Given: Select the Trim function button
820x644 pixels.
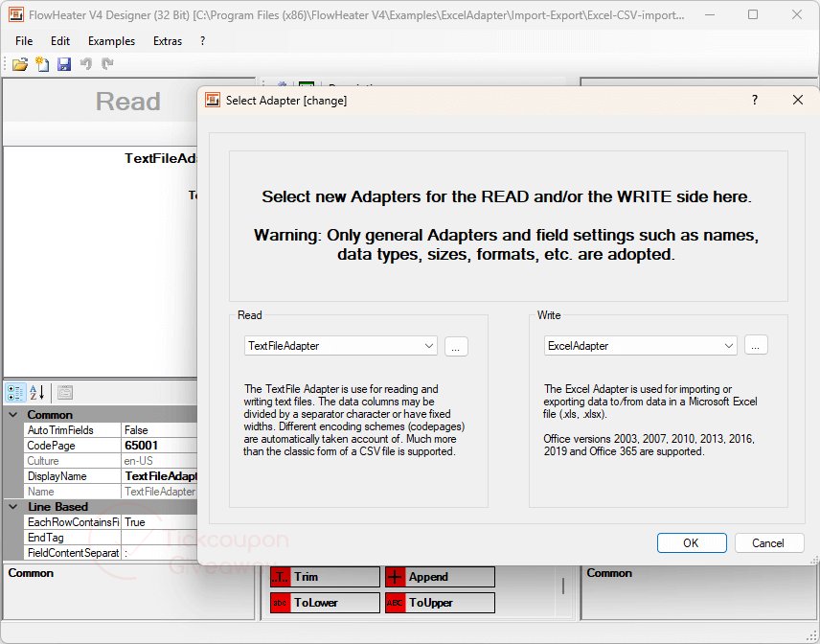Looking at the screenshot, I should pyautogui.click(x=325, y=577).
